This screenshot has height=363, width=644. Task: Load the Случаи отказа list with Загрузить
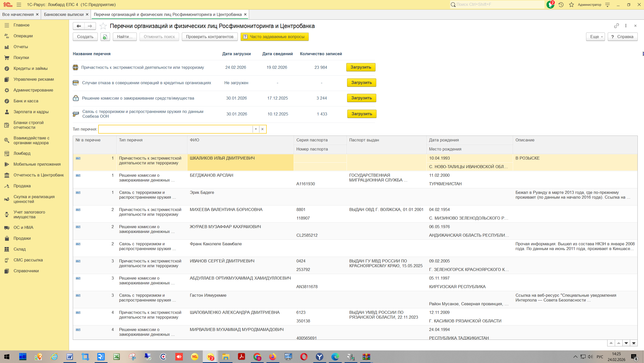click(x=361, y=83)
